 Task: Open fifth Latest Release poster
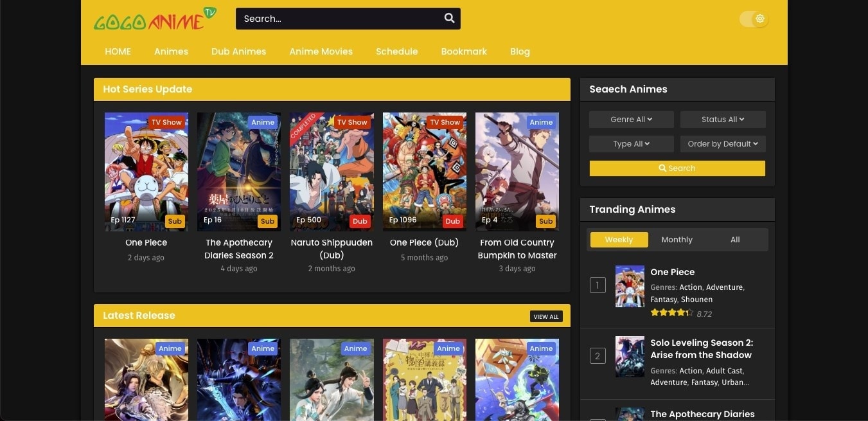coord(517,380)
